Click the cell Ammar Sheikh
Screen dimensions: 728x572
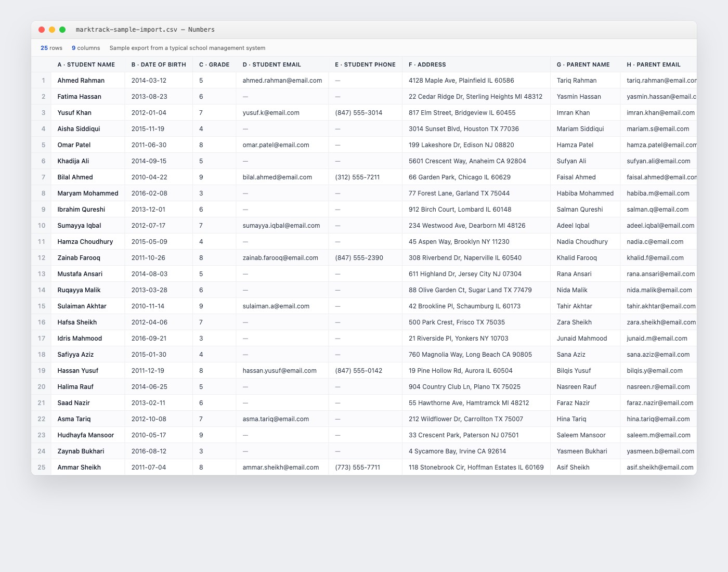(88, 467)
